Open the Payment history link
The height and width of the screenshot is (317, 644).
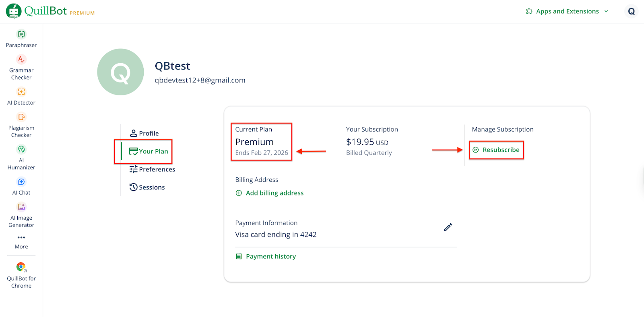pyautogui.click(x=266, y=257)
